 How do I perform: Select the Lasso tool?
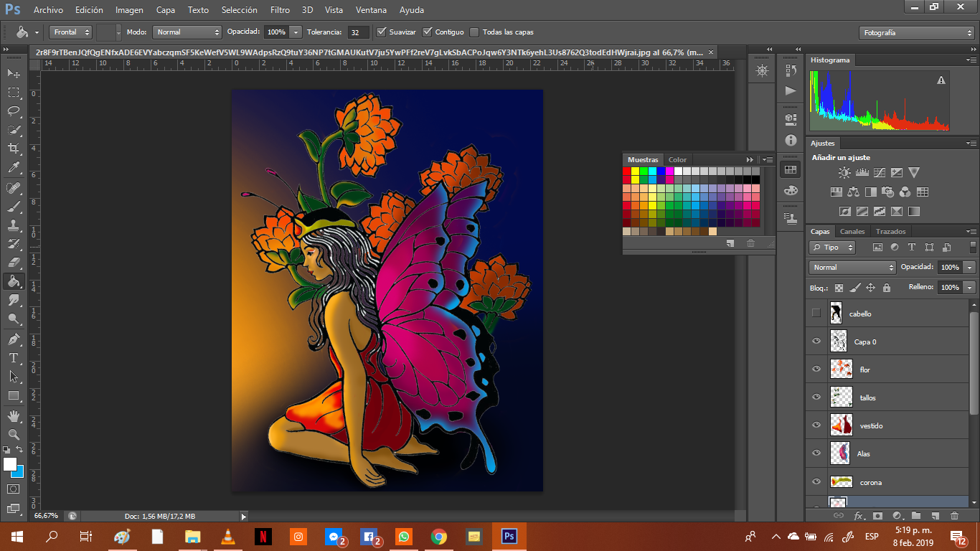point(14,110)
